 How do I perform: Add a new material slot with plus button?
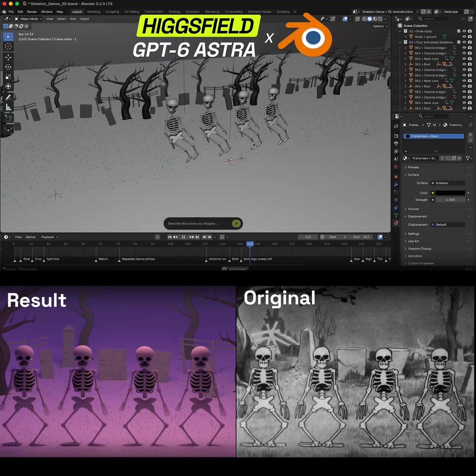[x=470, y=135]
